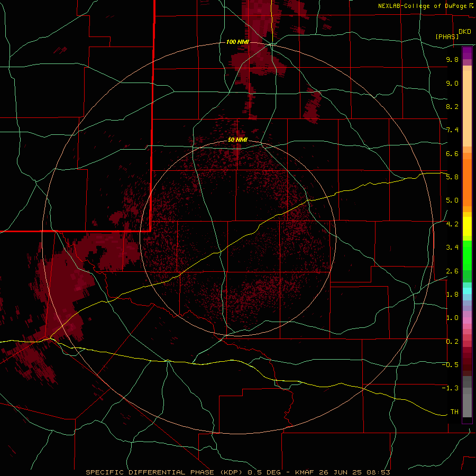
Task: Click the 50 NMI range ring label
Action: click(237, 140)
